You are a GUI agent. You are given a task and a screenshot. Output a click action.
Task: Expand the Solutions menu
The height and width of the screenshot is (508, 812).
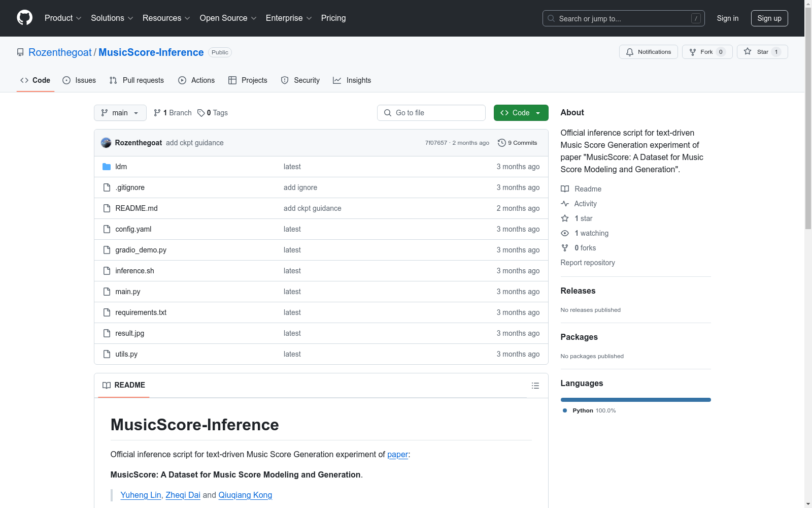tap(112, 18)
